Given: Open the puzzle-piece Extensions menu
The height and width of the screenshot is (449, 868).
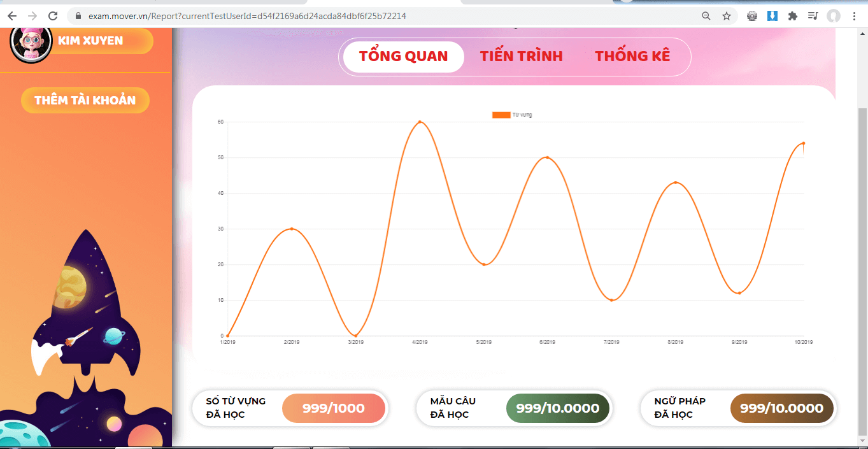Looking at the screenshot, I should [793, 16].
